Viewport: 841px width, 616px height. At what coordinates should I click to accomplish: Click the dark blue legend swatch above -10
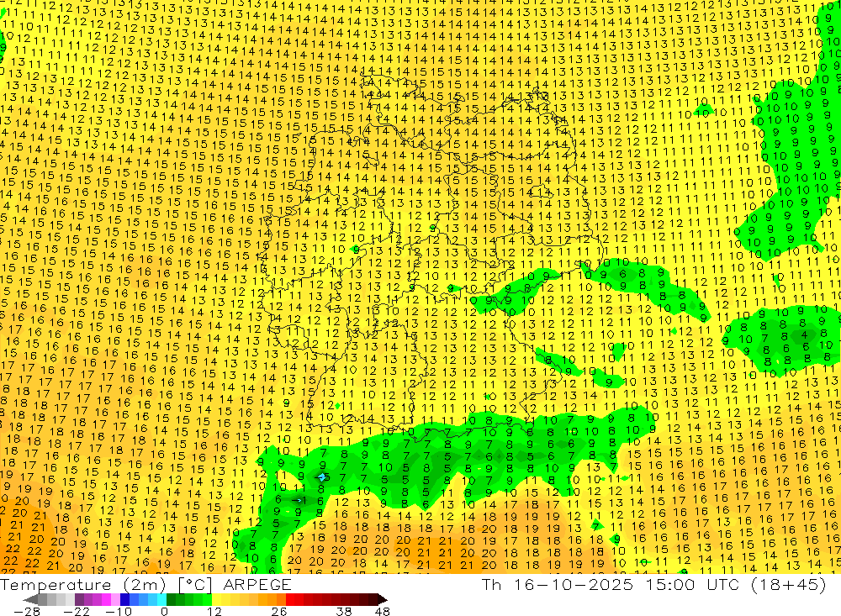pos(125,600)
